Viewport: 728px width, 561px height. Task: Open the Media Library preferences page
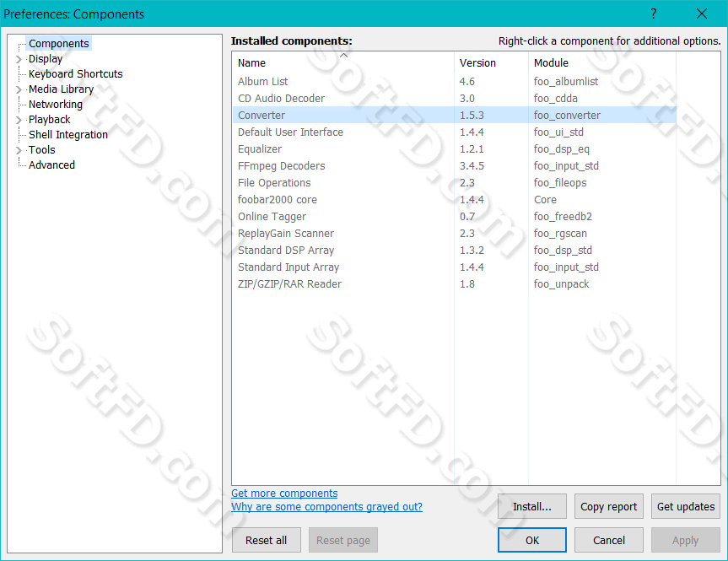(61, 89)
